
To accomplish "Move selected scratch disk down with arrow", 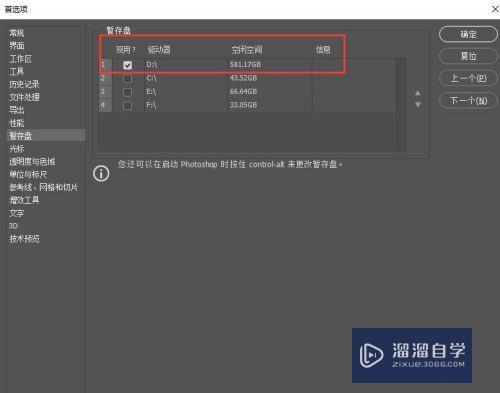I will (x=418, y=105).
